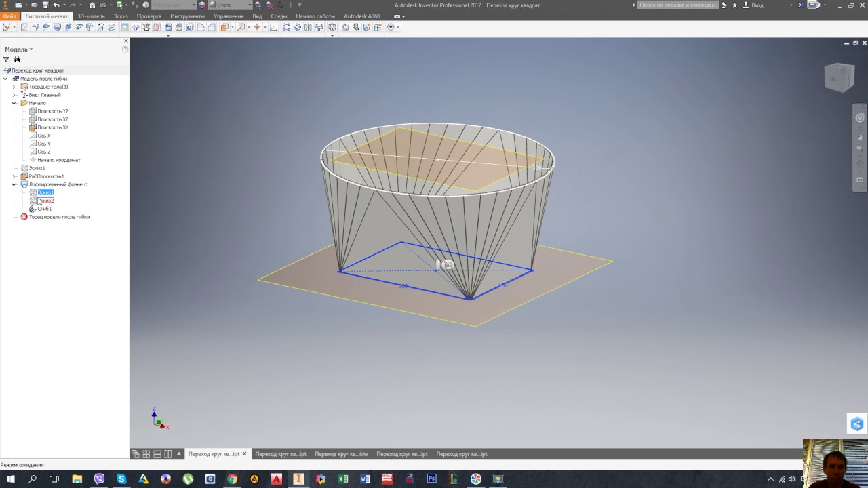This screenshot has height=488, width=868.
Task: Click the Full Navigation Wheel icon
Action: coord(860,118)
